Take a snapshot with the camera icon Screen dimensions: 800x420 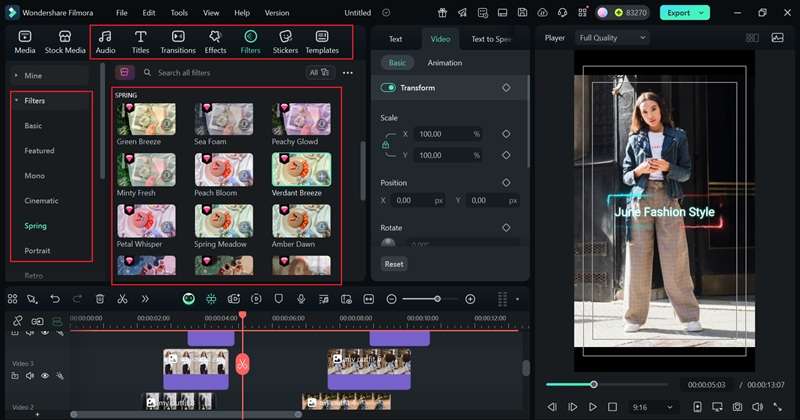(x=737, y=407)
